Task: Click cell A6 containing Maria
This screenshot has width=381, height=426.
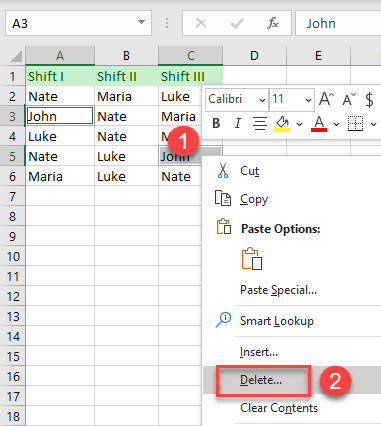Action: click(x=60, y=176)
